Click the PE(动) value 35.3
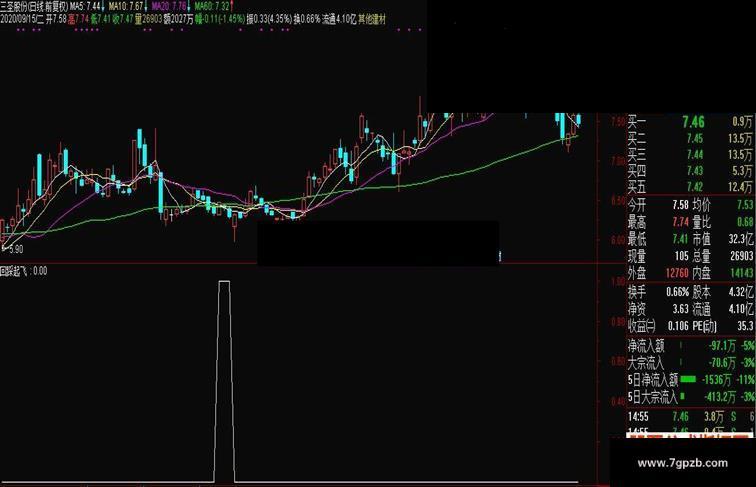Screen dimensions: 756x487 click(x=745, y=326)
